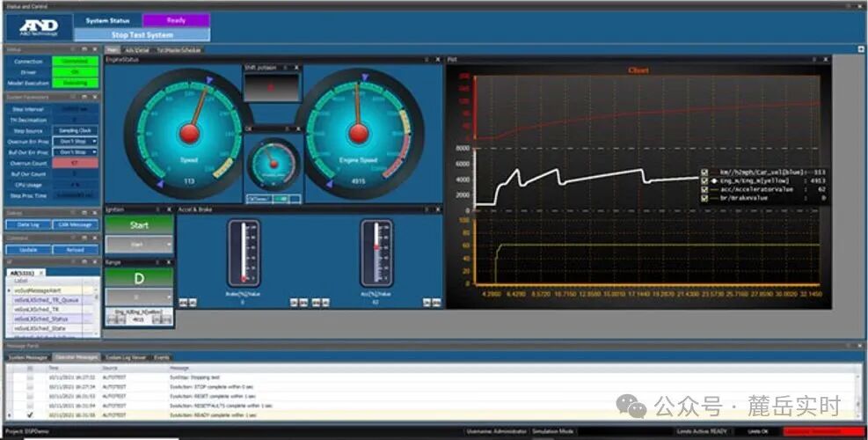Screen dimensions: 868x440
Task: Open the Buf Ovr Err Proc dropdown
Action: coord(76,152)
